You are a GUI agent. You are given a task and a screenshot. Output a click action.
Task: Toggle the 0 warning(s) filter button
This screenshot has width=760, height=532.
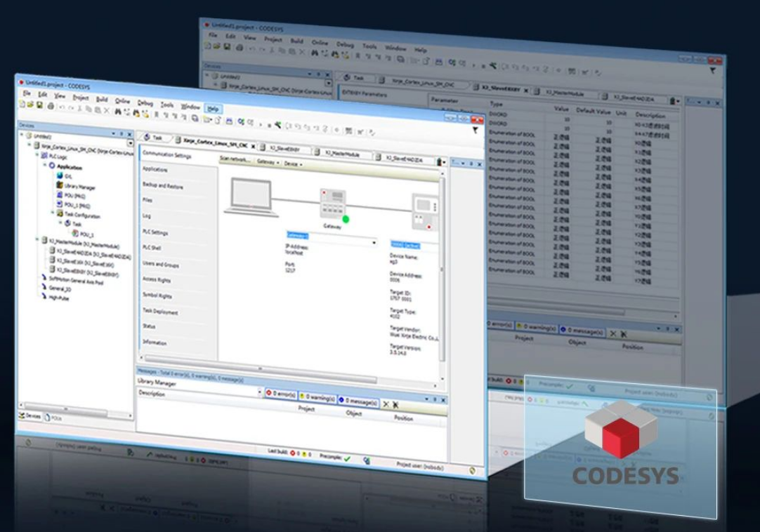click(x=317, y=398)
